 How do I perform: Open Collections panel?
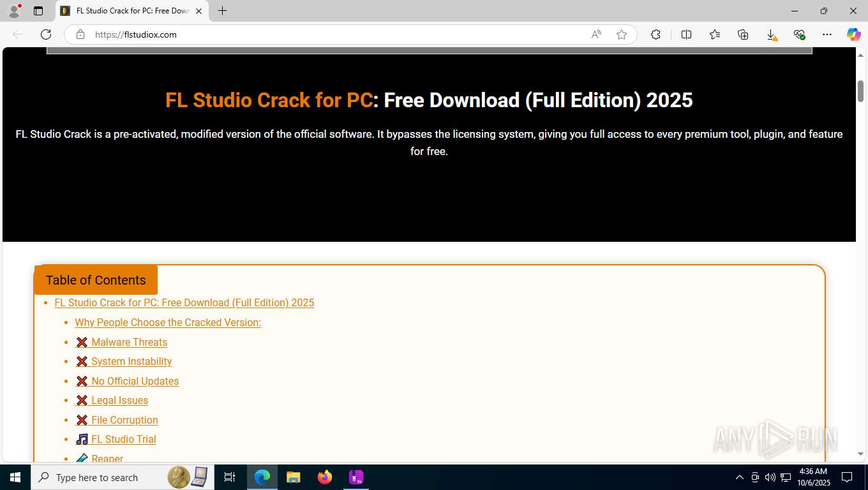[743, 34]
